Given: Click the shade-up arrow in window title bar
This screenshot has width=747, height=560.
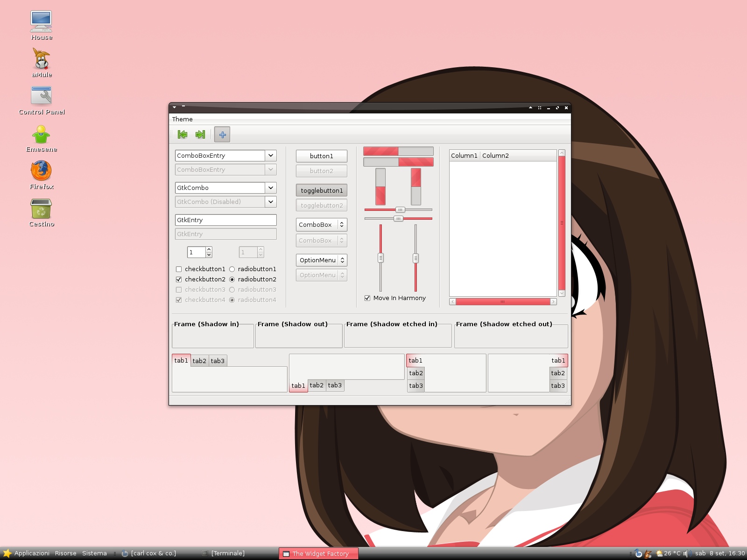Looking at the screenshot, I should 530,108.
